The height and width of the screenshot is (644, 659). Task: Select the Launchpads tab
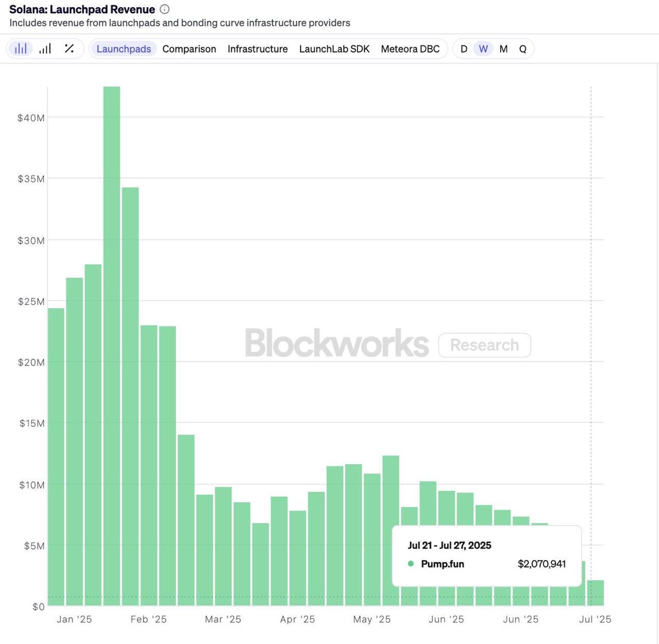click(124, 49)
